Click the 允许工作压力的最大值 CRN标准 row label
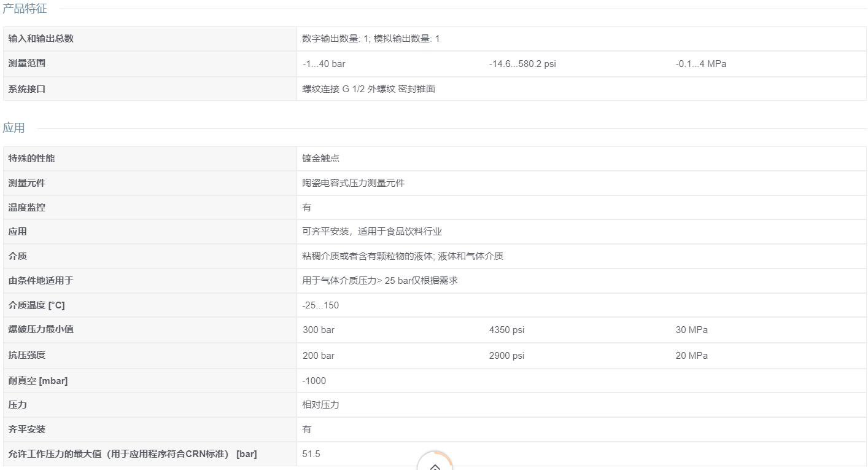Image resolution: width=868 pixels, height=470 pixels. (x=133, y=454)
